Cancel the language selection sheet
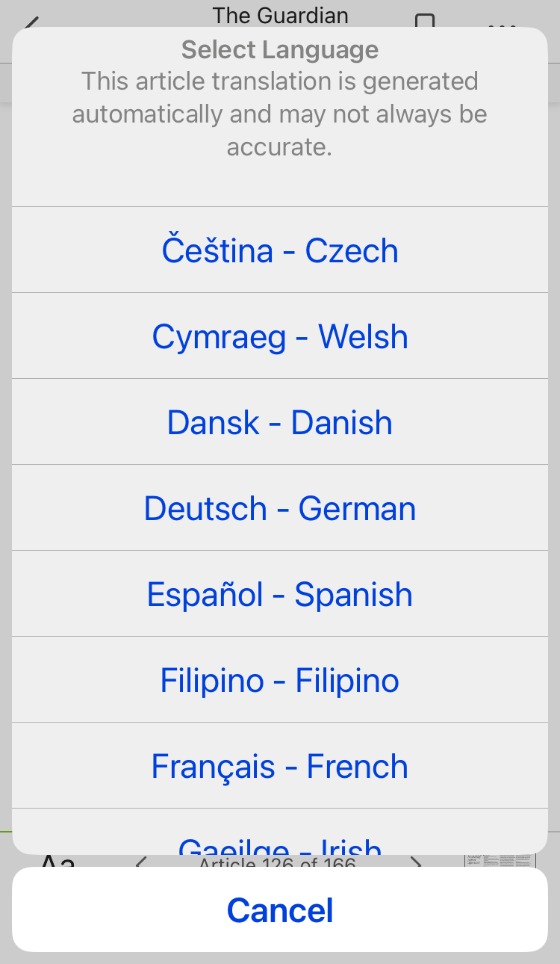The height and width of the screenshot is (964, 560). point(280,909)
